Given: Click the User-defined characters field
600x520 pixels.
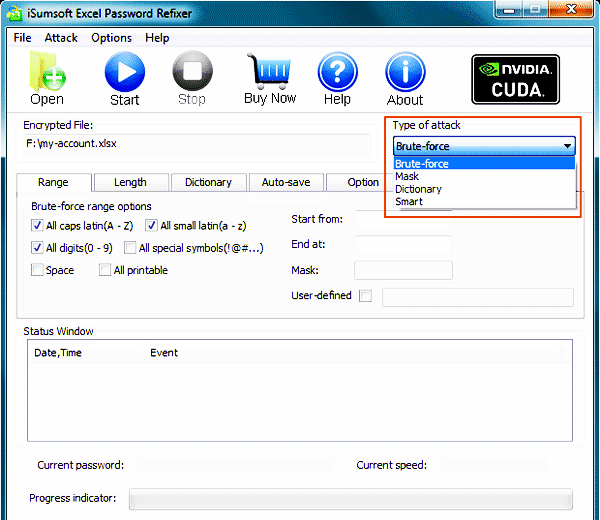Looking at the screenshot, I should [x=478, y=297].
